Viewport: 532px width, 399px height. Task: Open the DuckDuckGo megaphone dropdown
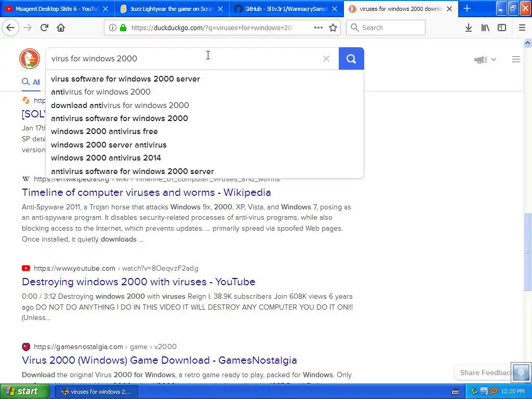(485, 60)
